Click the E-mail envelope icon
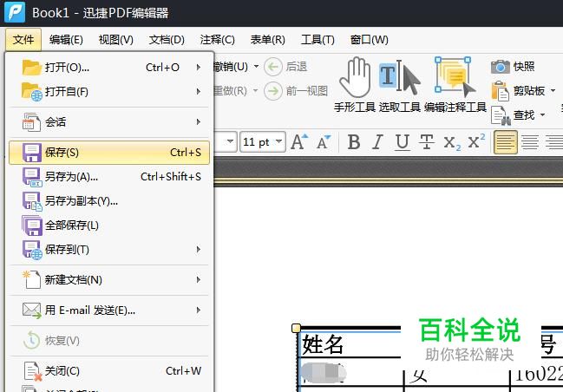 click(32, 310)
